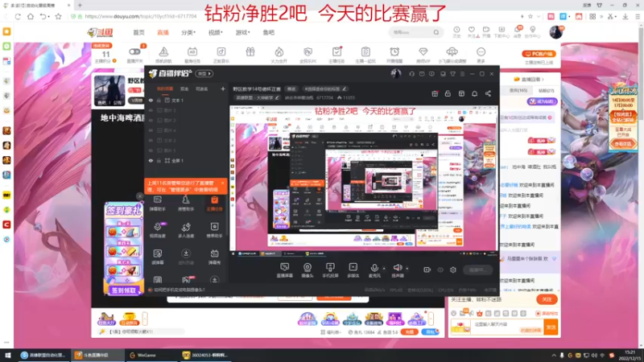Expand 直播回看 chevron in right panel

(543, 79)
